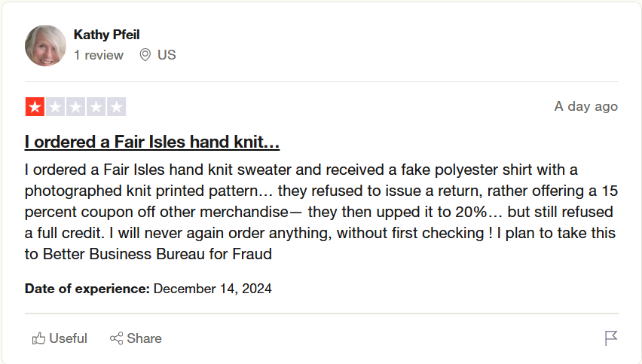This screenshot has height=364, width=642.
Task: Click the December 14, 2024 date
Action: click(212, 289)
